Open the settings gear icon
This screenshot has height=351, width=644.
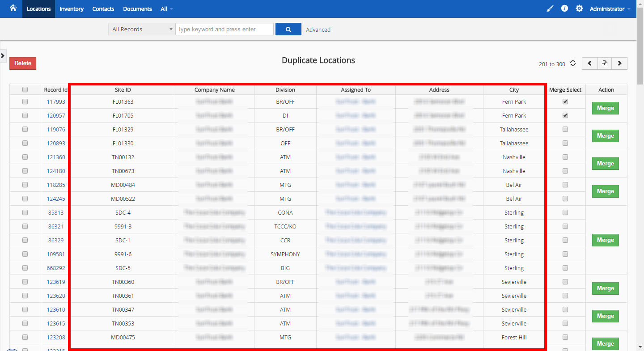pos(579,8)
